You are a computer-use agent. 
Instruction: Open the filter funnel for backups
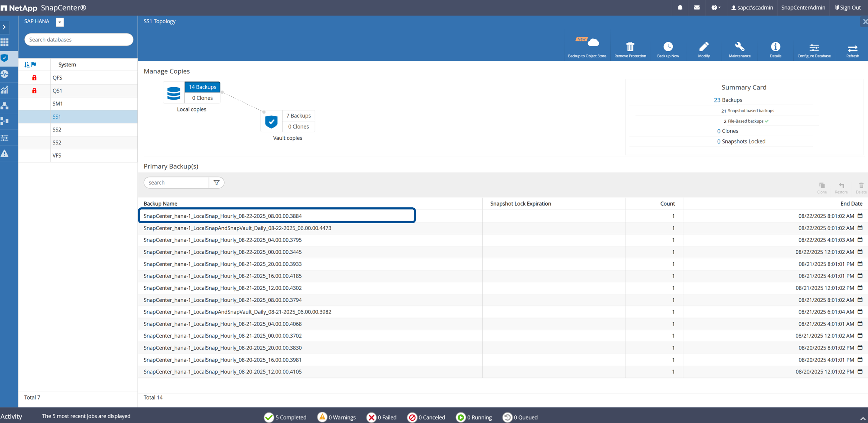tap(216, 183)
